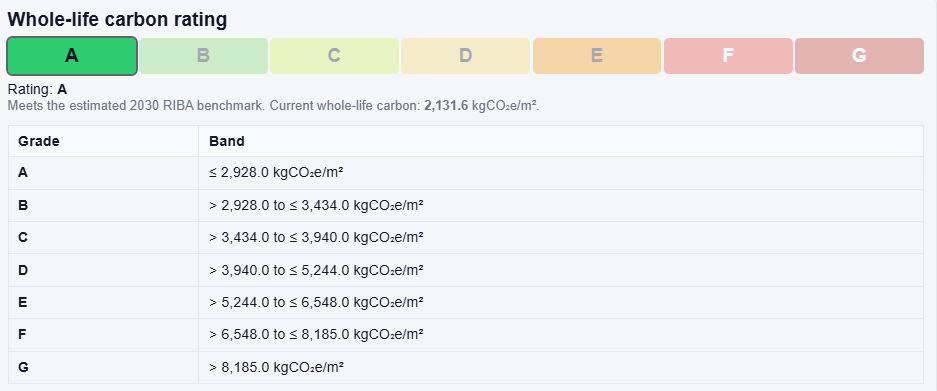
Task: Click band '> 3,940.0 to ≤ 5,244.0'
Action: click(316, 270)
